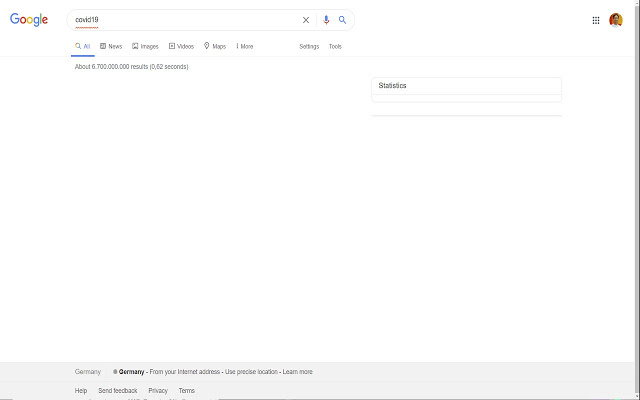Switch to the Videos tab

[x=181, y=47]
